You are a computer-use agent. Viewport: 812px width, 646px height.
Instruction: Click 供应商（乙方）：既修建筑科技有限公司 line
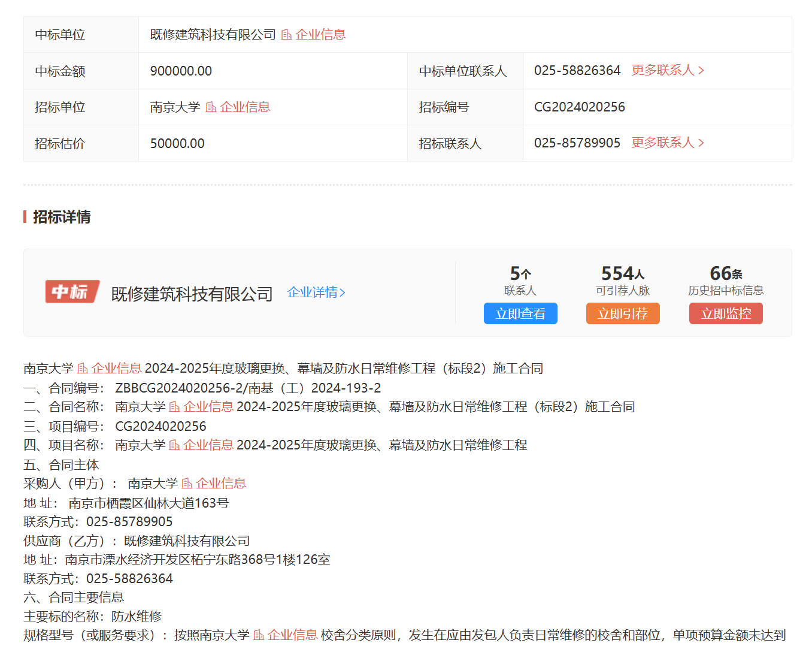click(137, 541)
